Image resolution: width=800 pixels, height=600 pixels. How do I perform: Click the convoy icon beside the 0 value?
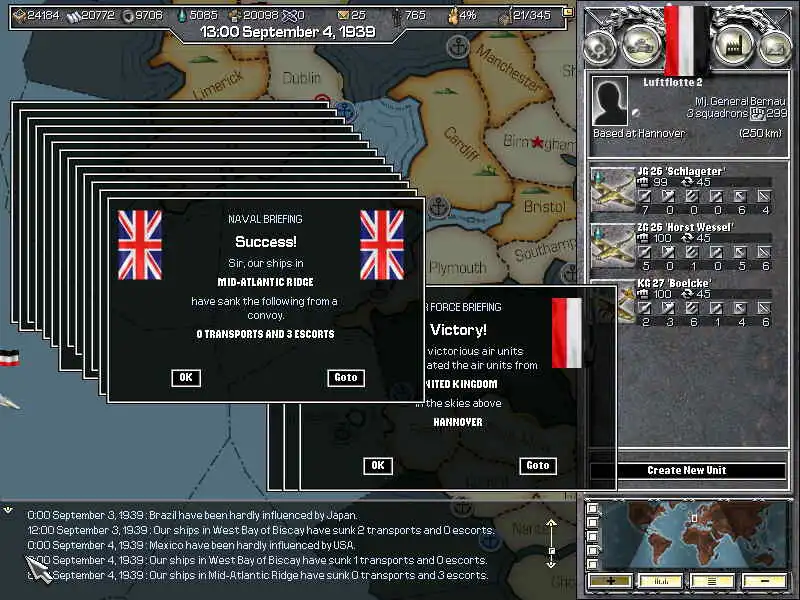[289, 16]
